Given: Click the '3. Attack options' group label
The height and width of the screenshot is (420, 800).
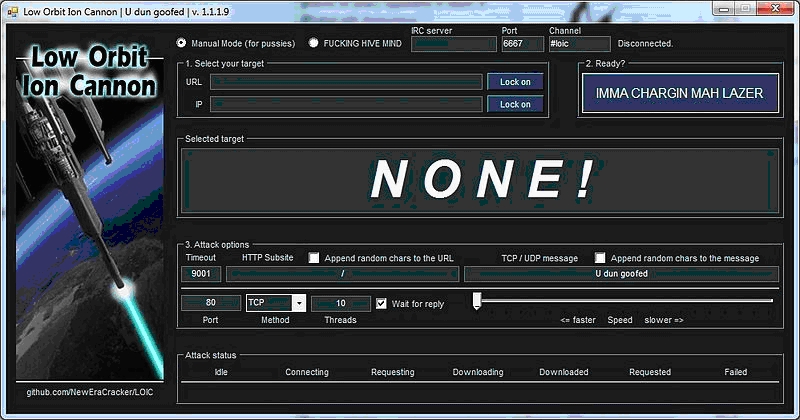Looking at the screenshot, I should 217,244.
